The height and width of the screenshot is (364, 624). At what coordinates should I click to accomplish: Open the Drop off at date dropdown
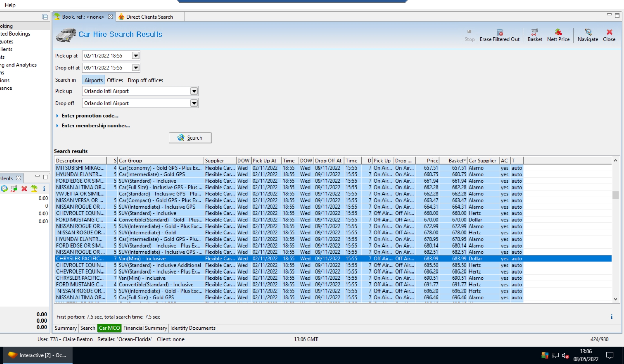pyautogui.click(x=136, y=68)
